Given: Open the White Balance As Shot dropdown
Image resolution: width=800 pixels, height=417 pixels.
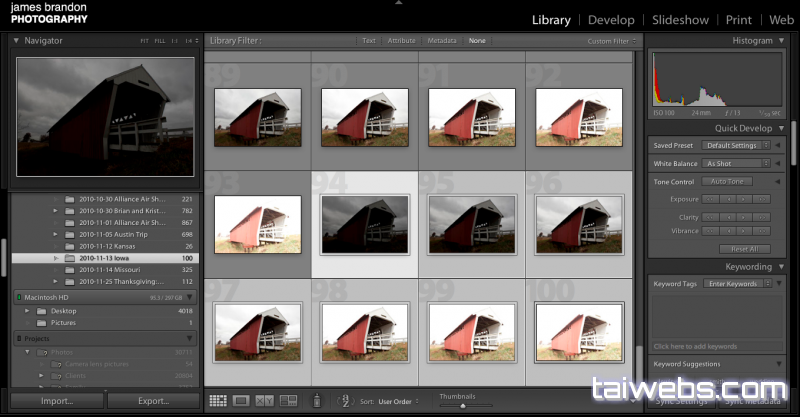Looking at the screenshot, I should tap(738, 163).
